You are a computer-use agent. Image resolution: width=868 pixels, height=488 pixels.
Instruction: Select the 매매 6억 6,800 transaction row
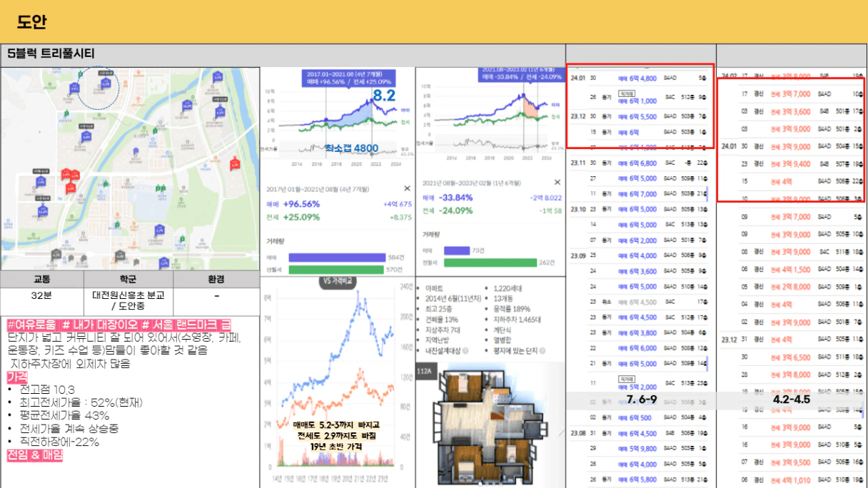coord(640,163)
